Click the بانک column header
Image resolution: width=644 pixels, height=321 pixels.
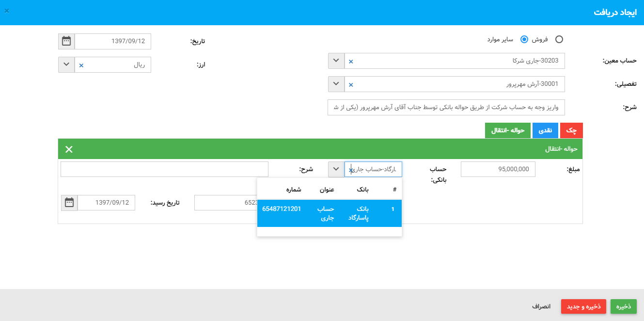pyautogui.click(x=363, y=190)
